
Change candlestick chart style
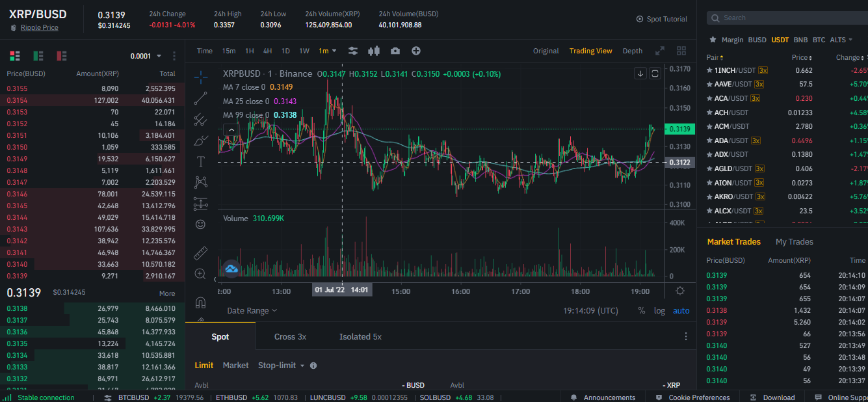(374, 51)
